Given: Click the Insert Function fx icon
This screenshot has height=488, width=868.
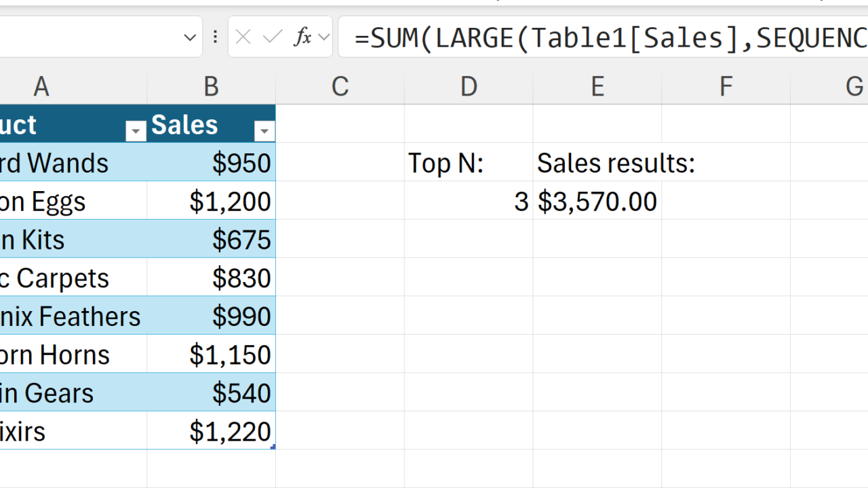Looking at the screenshot, I should tap(302, 37).
